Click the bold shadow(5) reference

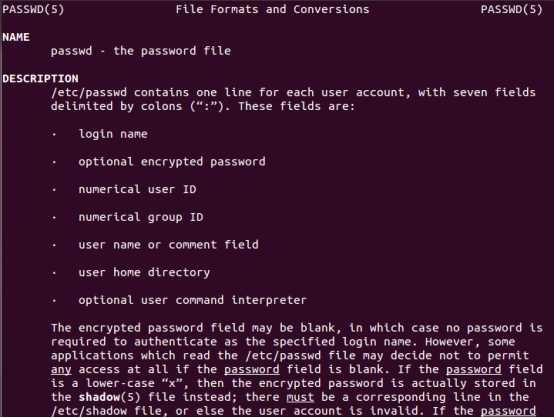[110, 397]
